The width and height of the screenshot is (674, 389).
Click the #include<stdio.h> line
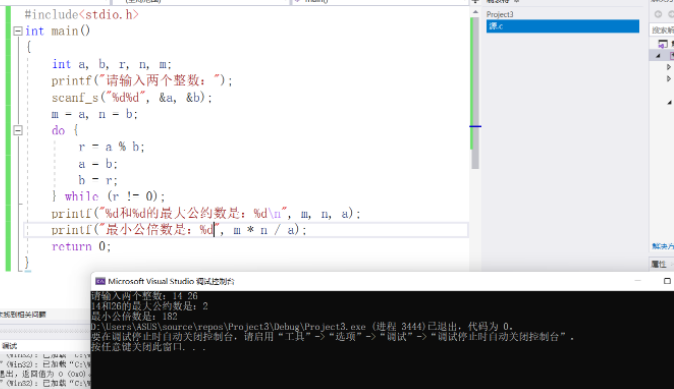click(82, 15)
